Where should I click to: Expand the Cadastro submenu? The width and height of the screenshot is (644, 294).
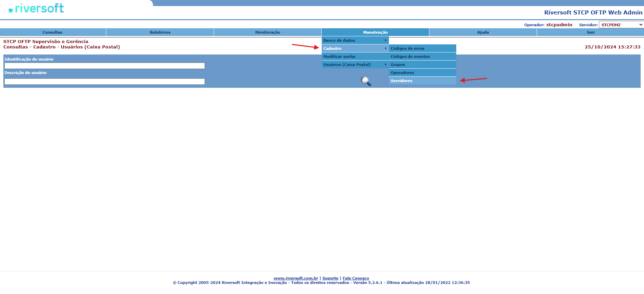click(355, 48)
